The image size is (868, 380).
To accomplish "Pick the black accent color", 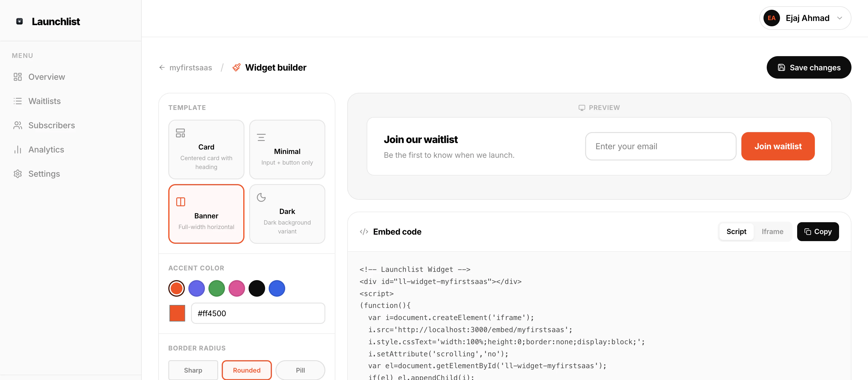I will point(257,288).
